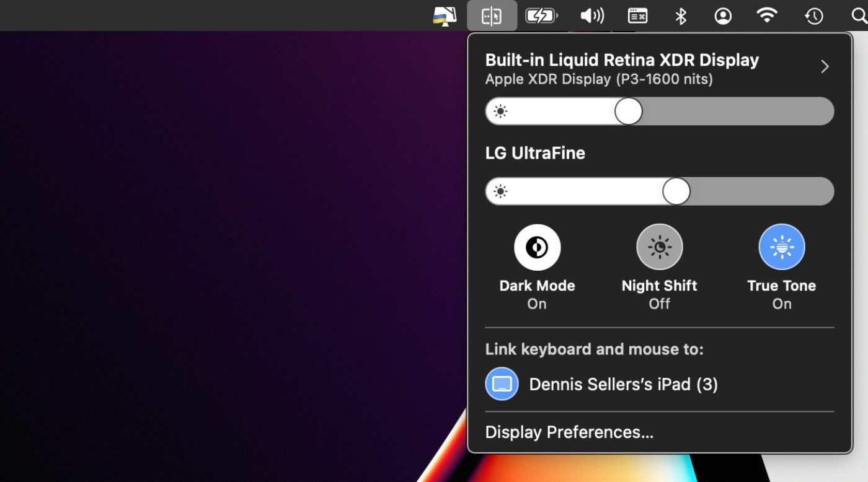The image size is (868, 482).
Task: Click the user account icon
Action: click(723, 16)
